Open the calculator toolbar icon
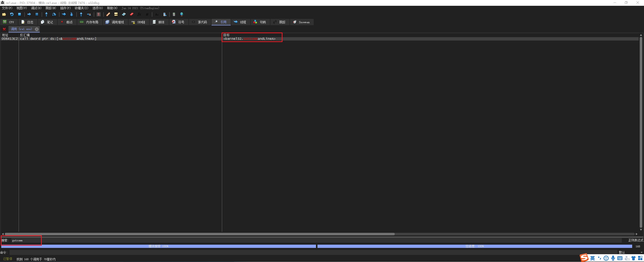644x262 pixels. coord(174,14)
